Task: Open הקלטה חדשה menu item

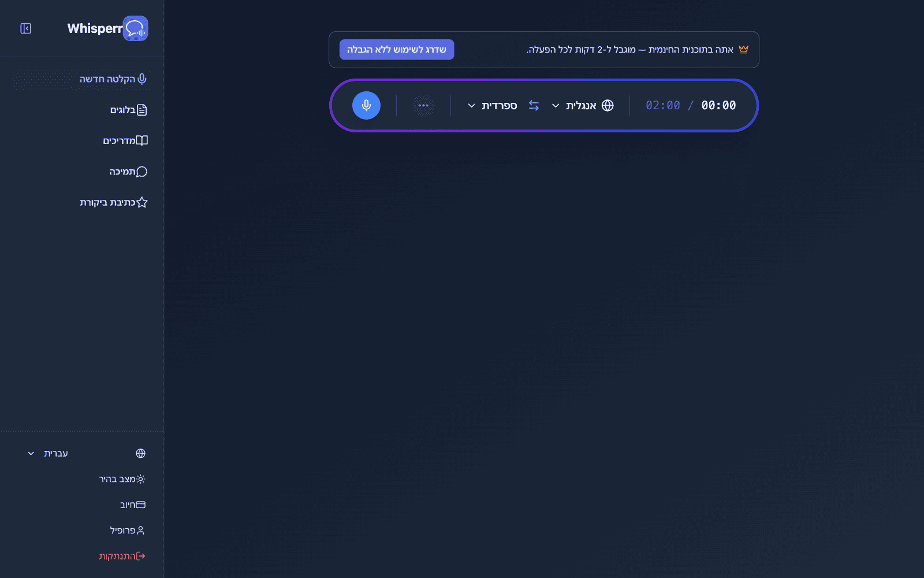Action: click(x=82, y=79)
